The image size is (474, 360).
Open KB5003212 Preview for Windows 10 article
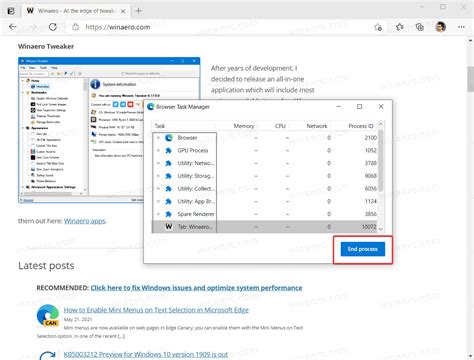146,354
